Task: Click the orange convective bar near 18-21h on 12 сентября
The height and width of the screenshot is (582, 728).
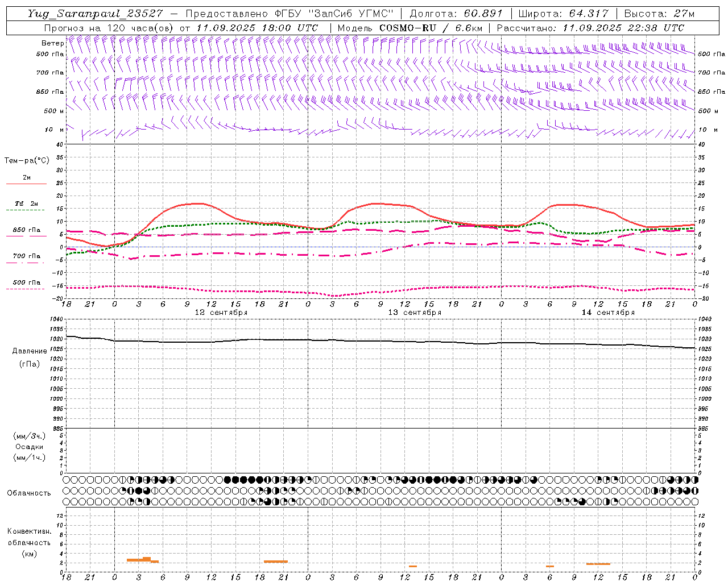Action: click(276, 562)
